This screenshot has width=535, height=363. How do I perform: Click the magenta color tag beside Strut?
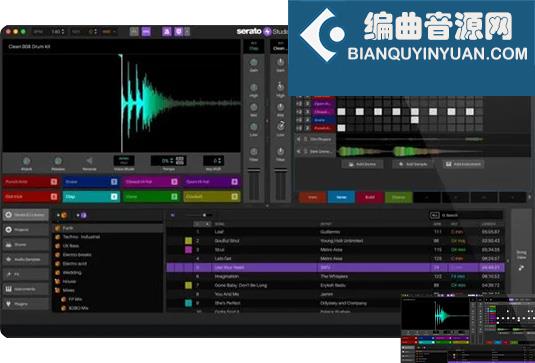coord(188,250)
